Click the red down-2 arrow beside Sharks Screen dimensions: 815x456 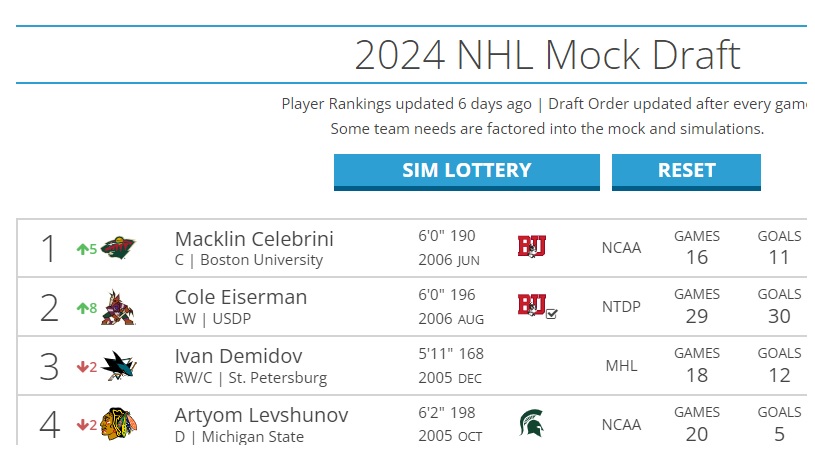pos(87,367)
